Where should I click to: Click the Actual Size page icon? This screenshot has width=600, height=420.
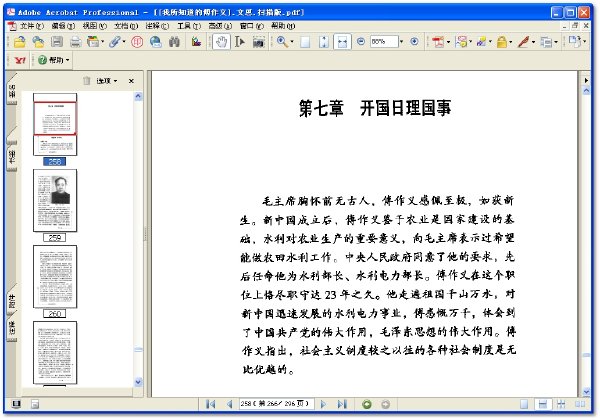[x=305, y=42]
